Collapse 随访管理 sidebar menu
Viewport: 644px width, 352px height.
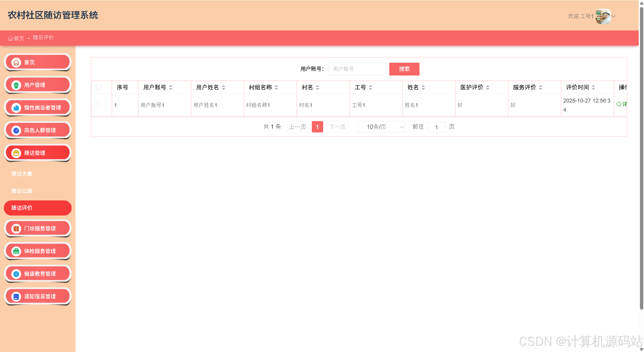pyautogui.click(x=38, y=153)
